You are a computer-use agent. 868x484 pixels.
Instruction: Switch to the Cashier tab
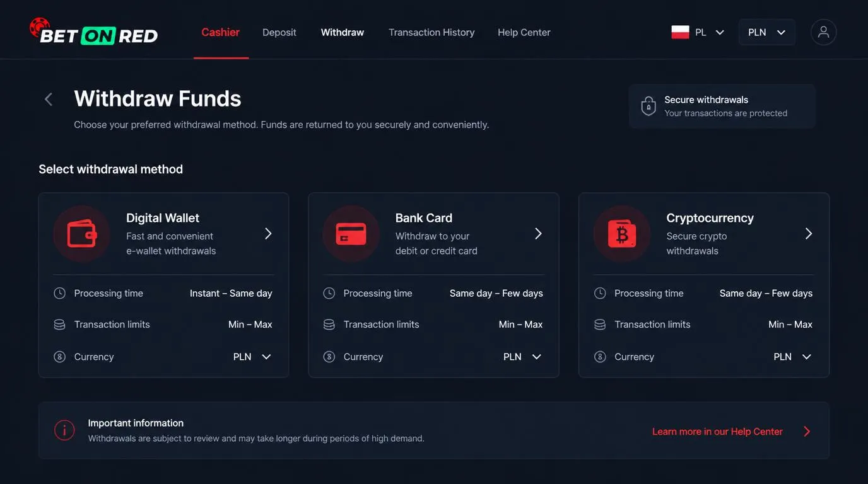(221, 32)
